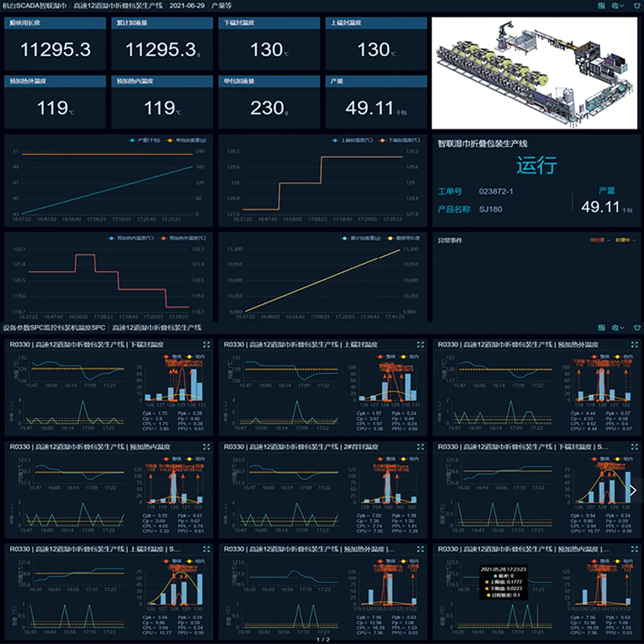Open the settings gear icon in the top bar
This screenshot has height=644, width=644.
click(x=614, y=5)
